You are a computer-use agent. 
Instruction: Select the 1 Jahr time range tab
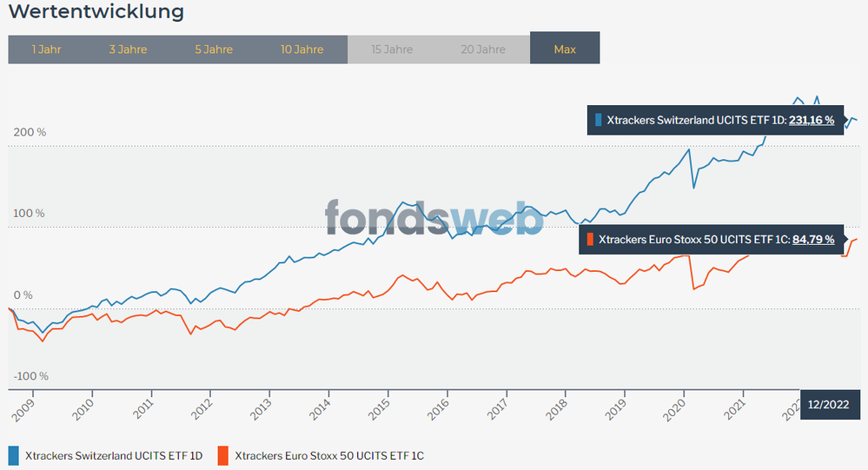[x=47, y=50]
